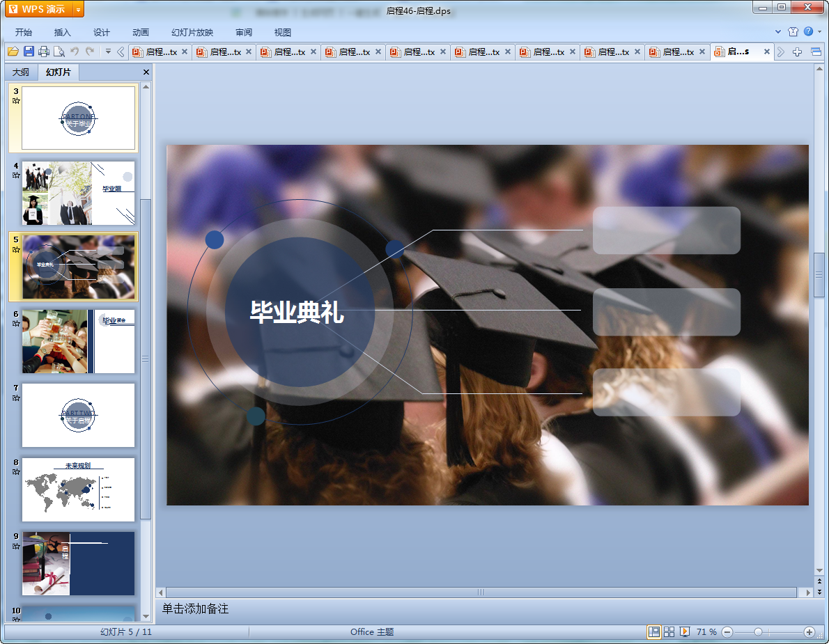Viewport: 829px width, 644px height.
Task: Click the zoom slider handle
Action: coord(758,632)
